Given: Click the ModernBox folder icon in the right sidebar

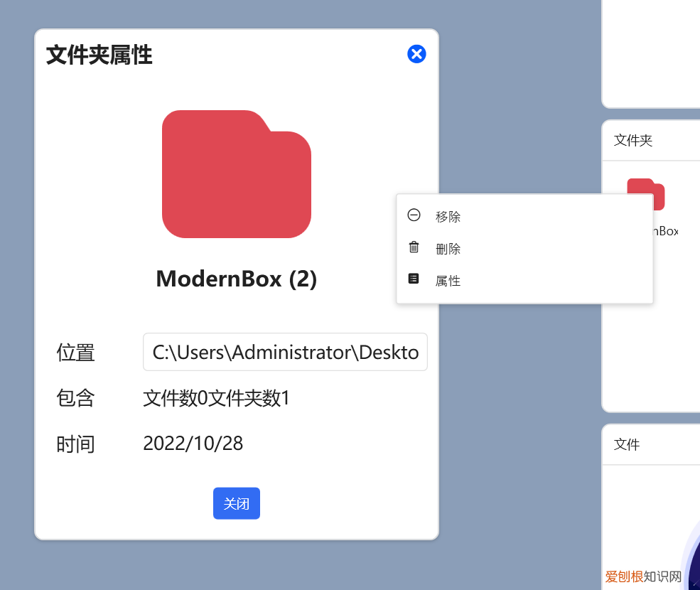Looking at the screenshot, I should tap(645, 194).
